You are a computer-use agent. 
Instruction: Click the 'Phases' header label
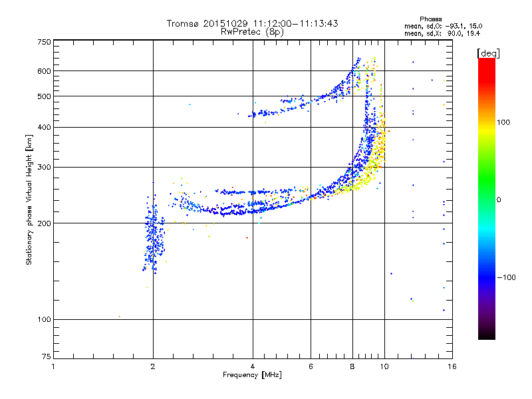point(430,19)
